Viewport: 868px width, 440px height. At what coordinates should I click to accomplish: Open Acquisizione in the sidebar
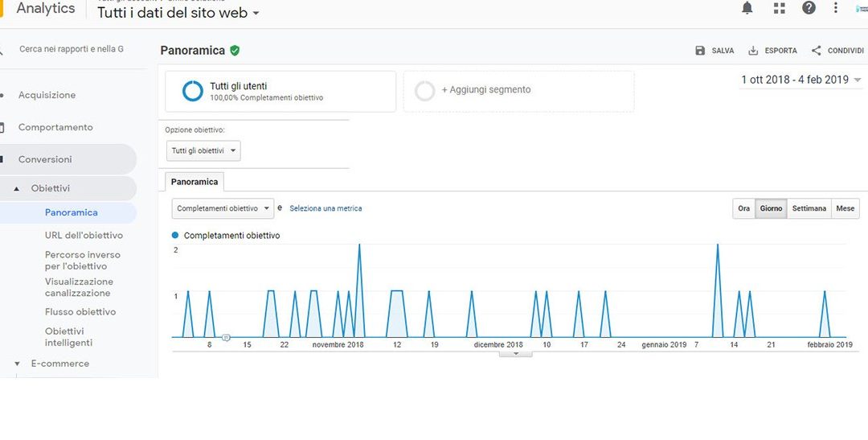[47, 95]
